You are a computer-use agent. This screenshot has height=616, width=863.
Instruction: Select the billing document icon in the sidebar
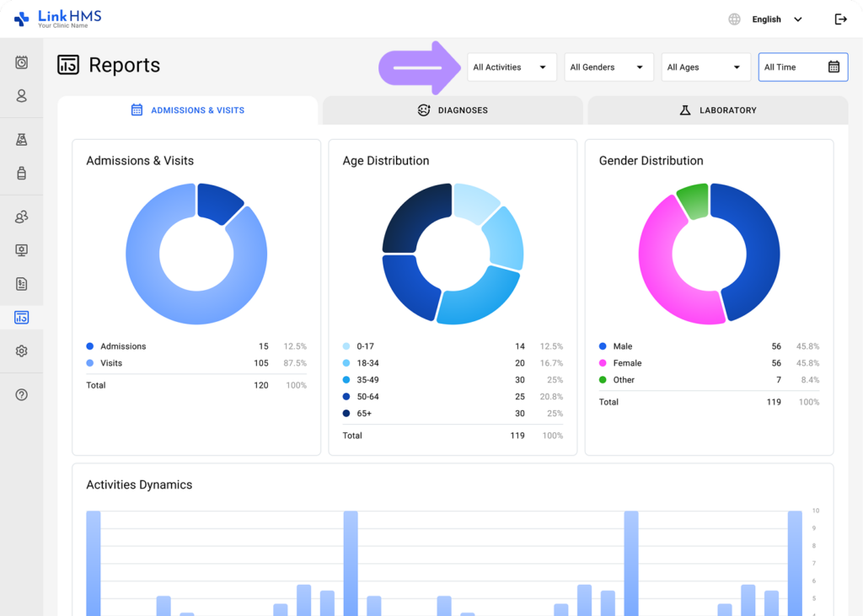tap(21, 284)
